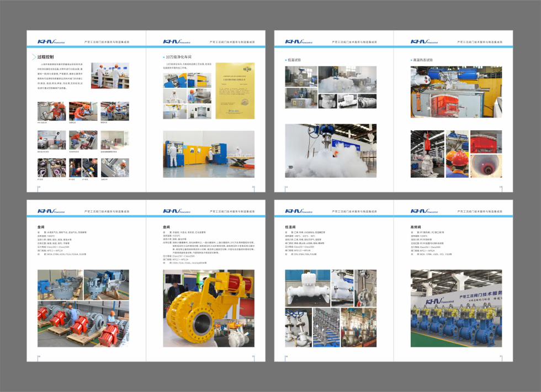Select the 过程控制 heading text
Screen dimensions: 541x392
coord(45,57)
